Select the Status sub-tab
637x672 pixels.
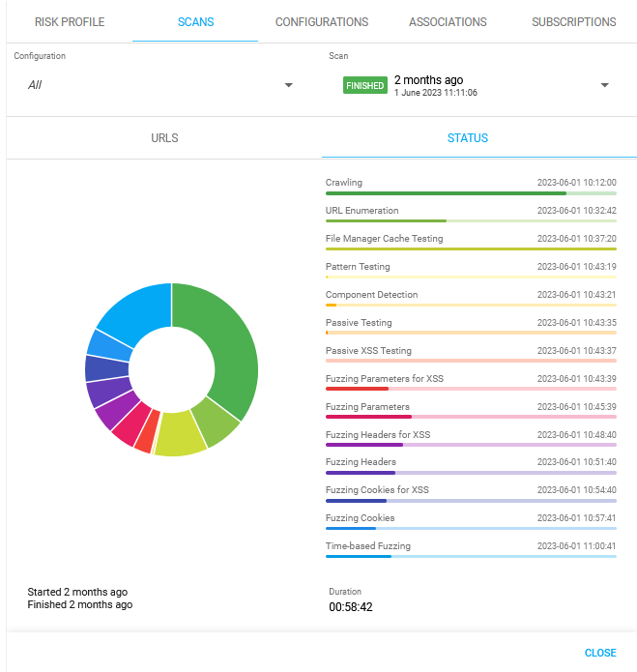[479, 138]
